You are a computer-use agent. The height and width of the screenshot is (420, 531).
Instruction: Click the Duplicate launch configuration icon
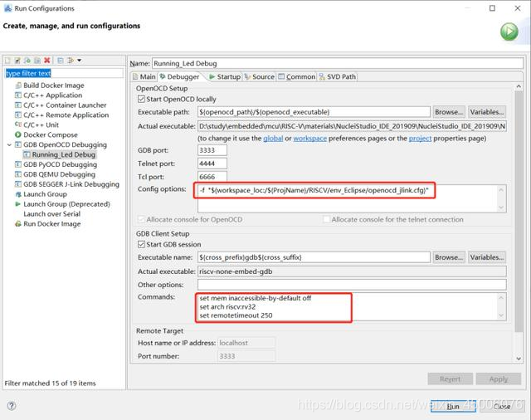click(x=37, y=61)
